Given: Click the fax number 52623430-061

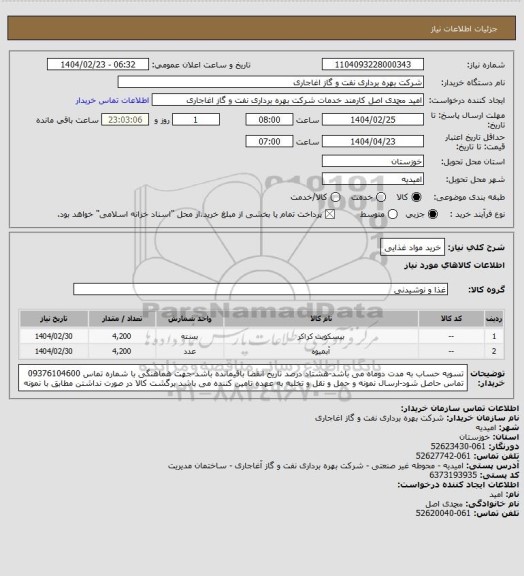Looking at the screenshot, I should click(x=458, y=446).
